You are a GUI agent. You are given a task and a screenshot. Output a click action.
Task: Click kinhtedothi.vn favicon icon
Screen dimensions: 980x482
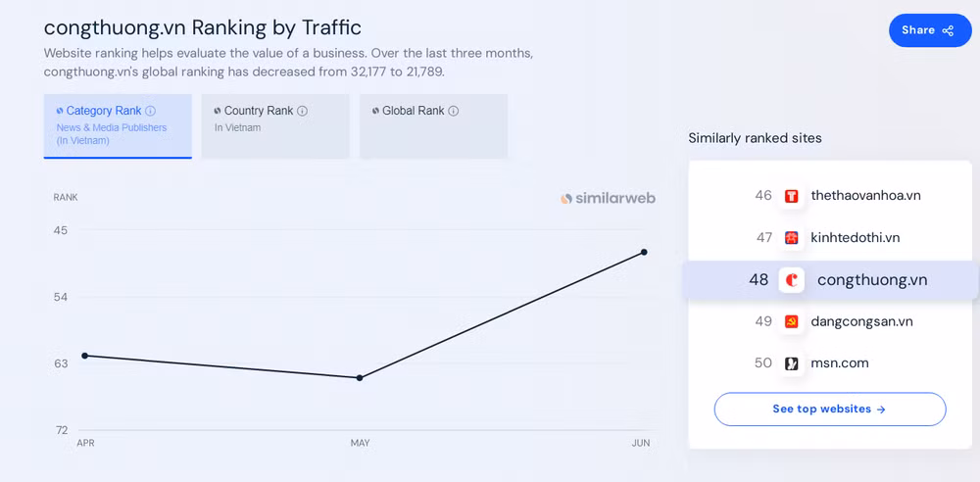pos(791,238)
